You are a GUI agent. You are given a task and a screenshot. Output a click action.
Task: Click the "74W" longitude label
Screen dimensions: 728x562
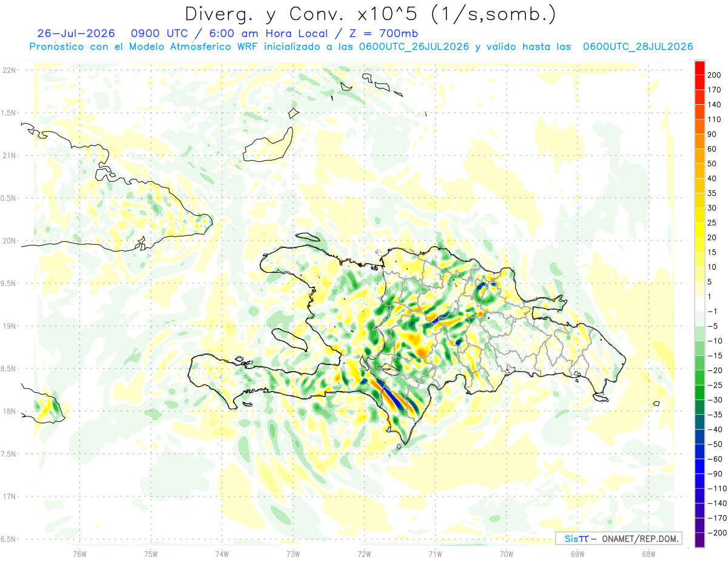[x=221, y=554]
